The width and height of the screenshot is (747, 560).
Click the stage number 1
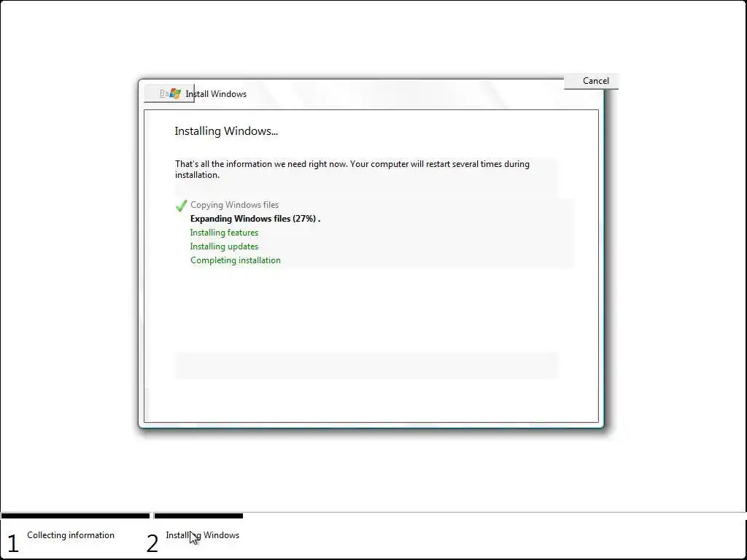point(13,543)
